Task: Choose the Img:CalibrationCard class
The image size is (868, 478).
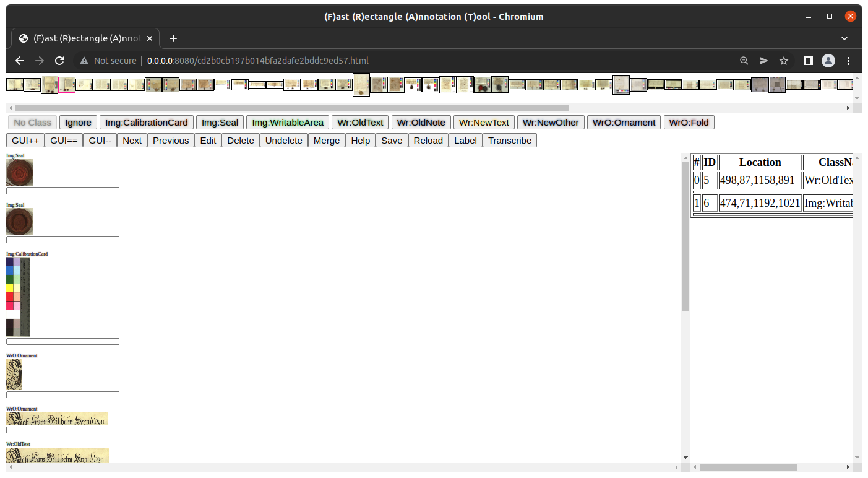Action: 147,123
